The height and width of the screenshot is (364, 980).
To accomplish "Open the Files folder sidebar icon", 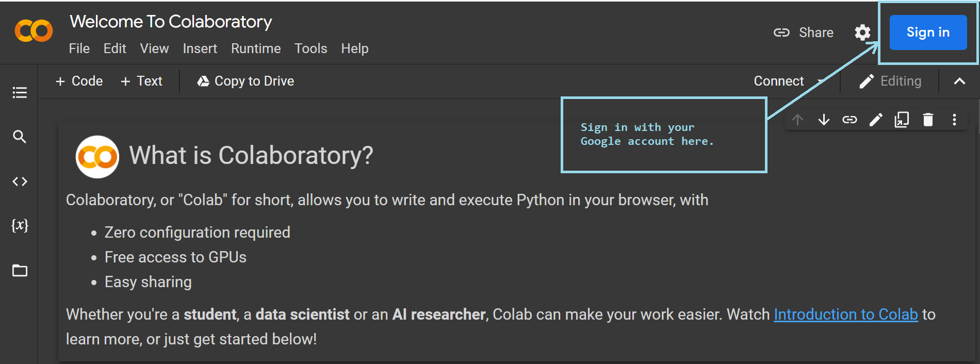I will click(x=20, y=270).
